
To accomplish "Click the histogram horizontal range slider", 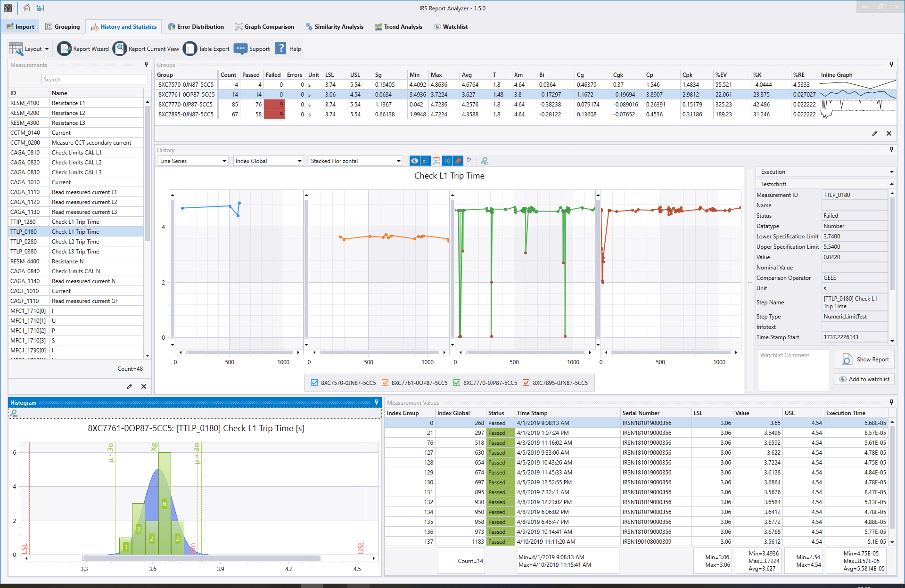I will pos(201,558).
